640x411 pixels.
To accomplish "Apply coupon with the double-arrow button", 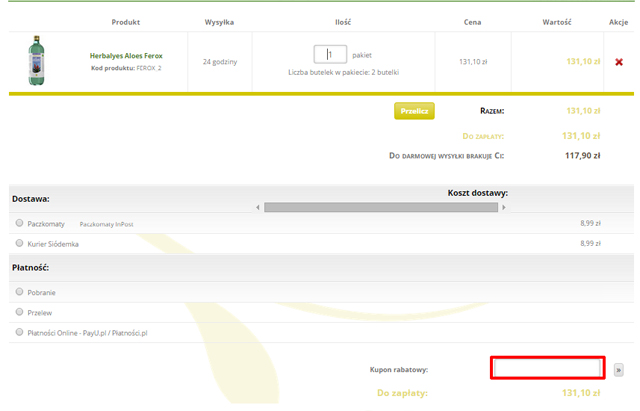I will [618, 369].
